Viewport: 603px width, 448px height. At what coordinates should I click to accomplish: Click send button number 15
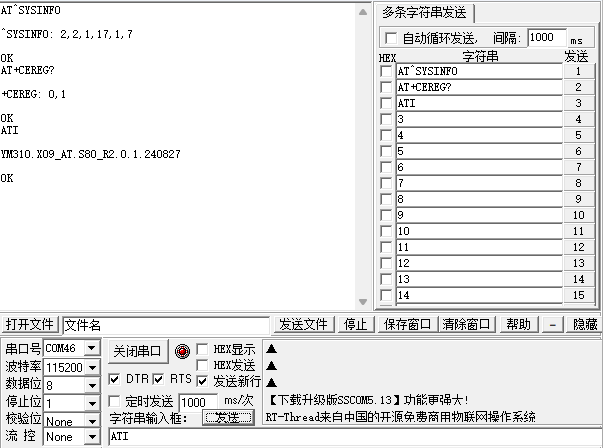tap(578, 295)
